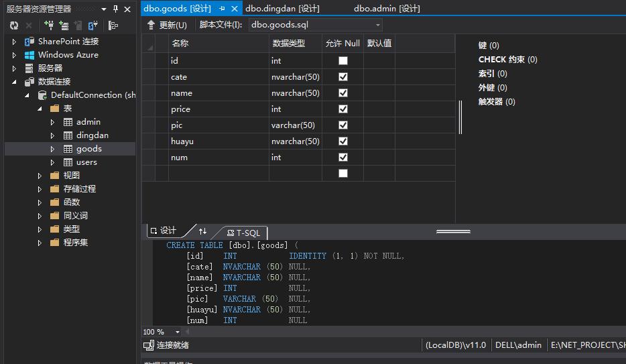Click the 名称 column header
The width and height of the screenshot is (626, 364).
pos(218,44)
